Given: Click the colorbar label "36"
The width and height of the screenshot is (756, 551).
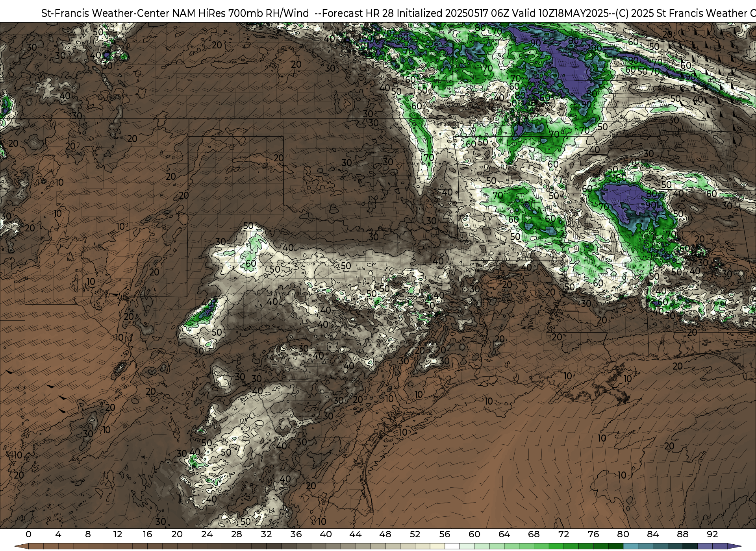Looking at the screenshot, I should (x=296, y=534).
